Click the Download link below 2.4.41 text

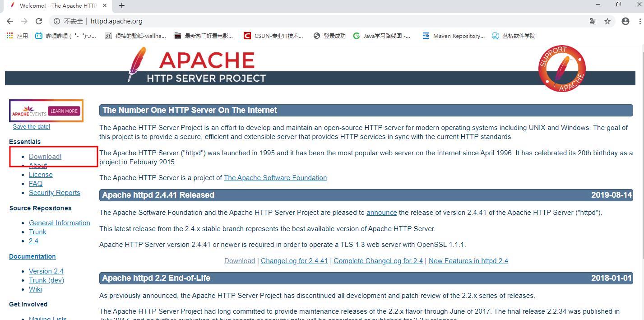pyautogui.click(x=240, y=261)
